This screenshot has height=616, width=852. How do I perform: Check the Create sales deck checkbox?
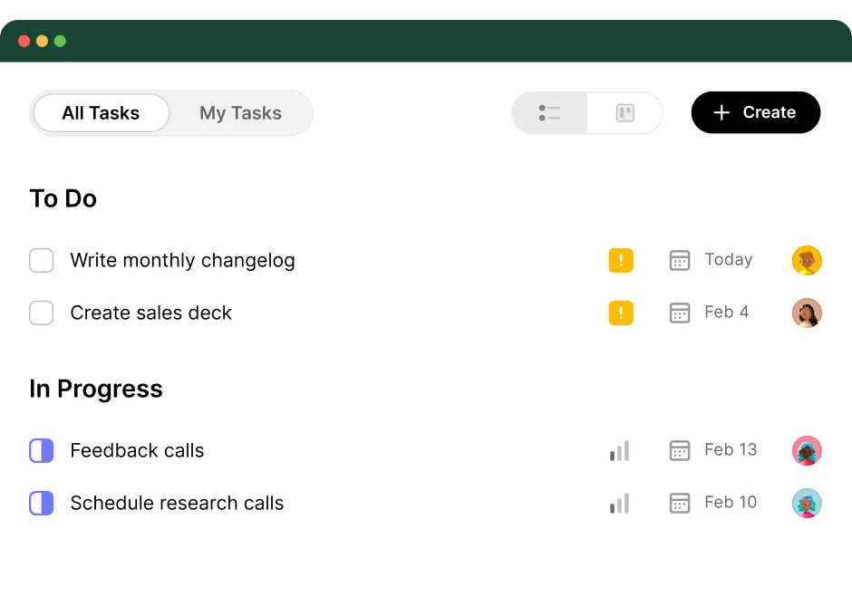[x=42, y=313]
